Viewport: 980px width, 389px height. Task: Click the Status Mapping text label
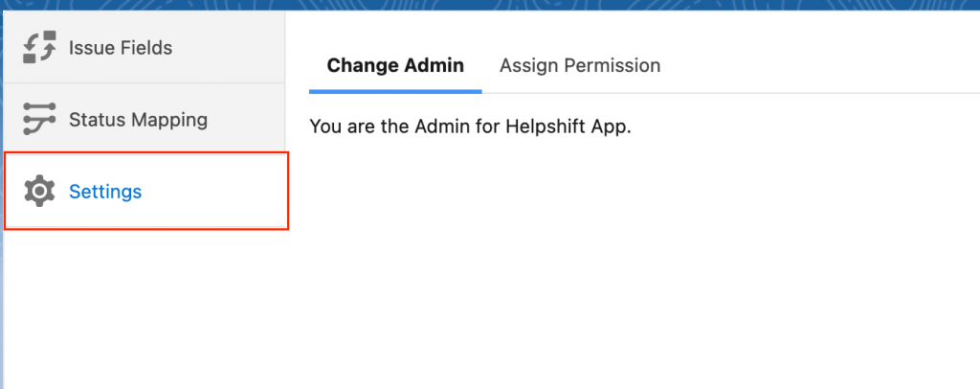tap(138, 120)
